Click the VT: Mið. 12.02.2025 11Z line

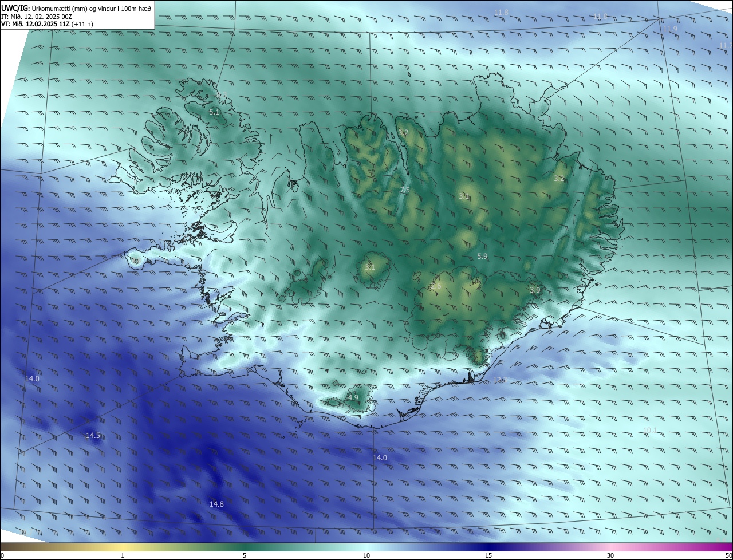[47, 25]
